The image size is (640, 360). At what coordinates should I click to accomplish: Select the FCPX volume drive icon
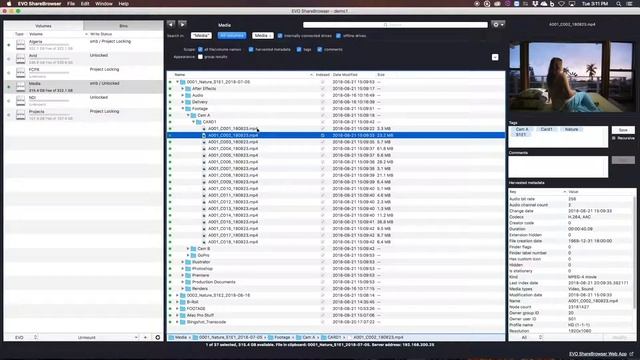click(20, 73)
